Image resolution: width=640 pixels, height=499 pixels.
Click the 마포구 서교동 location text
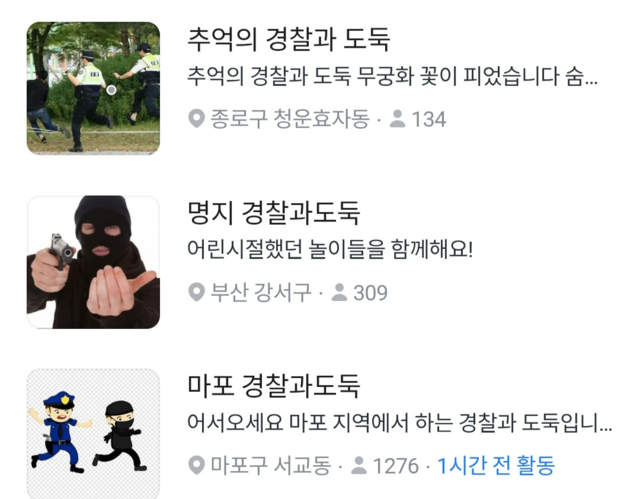[x=271, y=466]
